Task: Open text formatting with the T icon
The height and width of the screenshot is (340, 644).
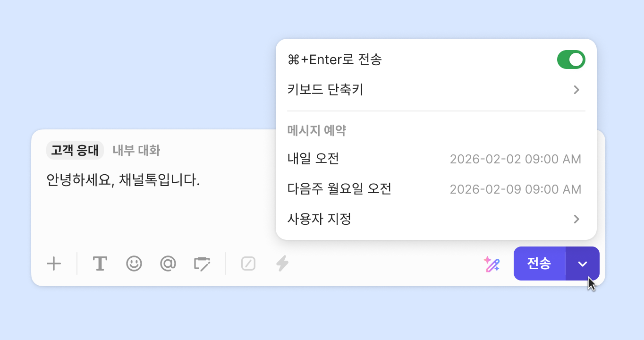Action: click(100, 263)
